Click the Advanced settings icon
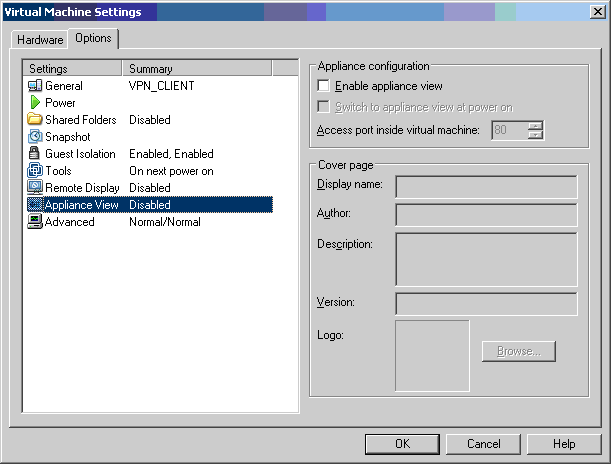Viewport: 611px width, 464px height. [x=35, y=222]
